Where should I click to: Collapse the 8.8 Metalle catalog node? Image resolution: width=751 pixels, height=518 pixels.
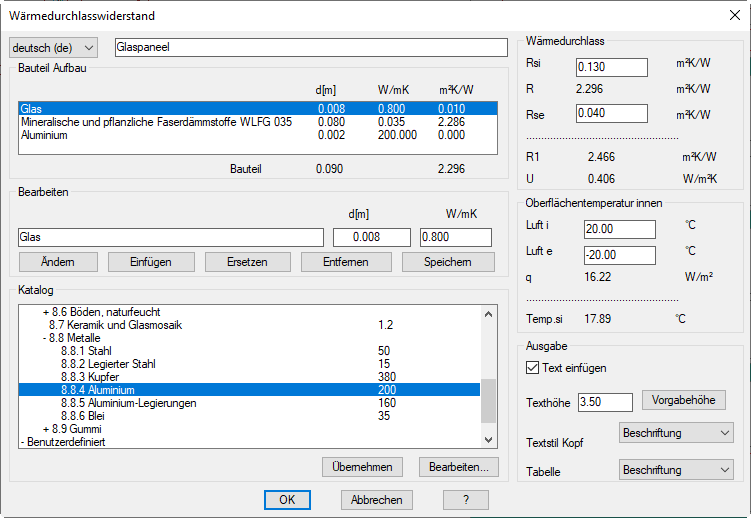[x=46, y=338]
